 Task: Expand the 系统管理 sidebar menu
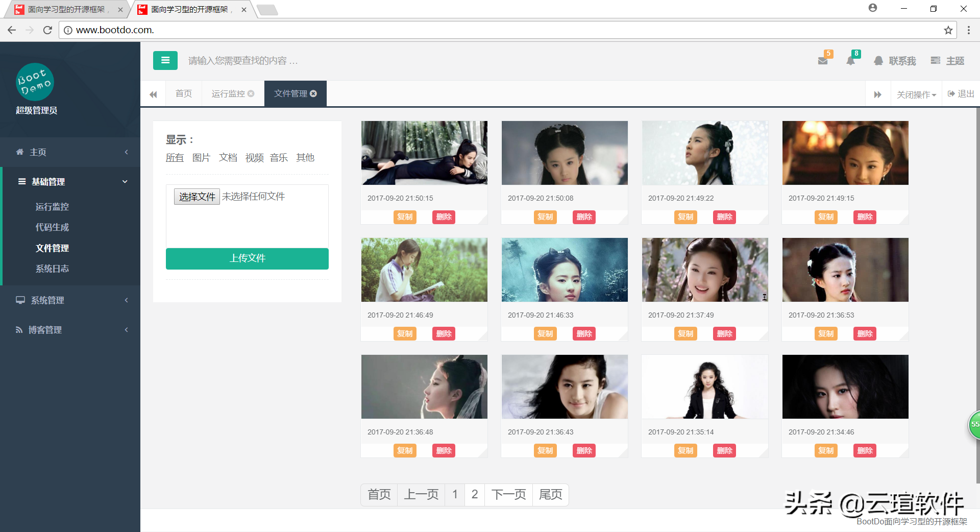tap(70, 300)
